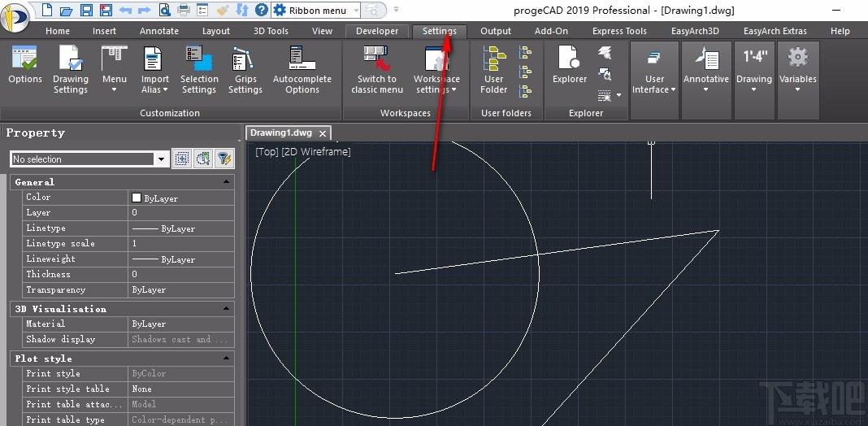This screenshot has width=868, height=426.
Task: Open Drawing Settings
Action: click(71, 71)
